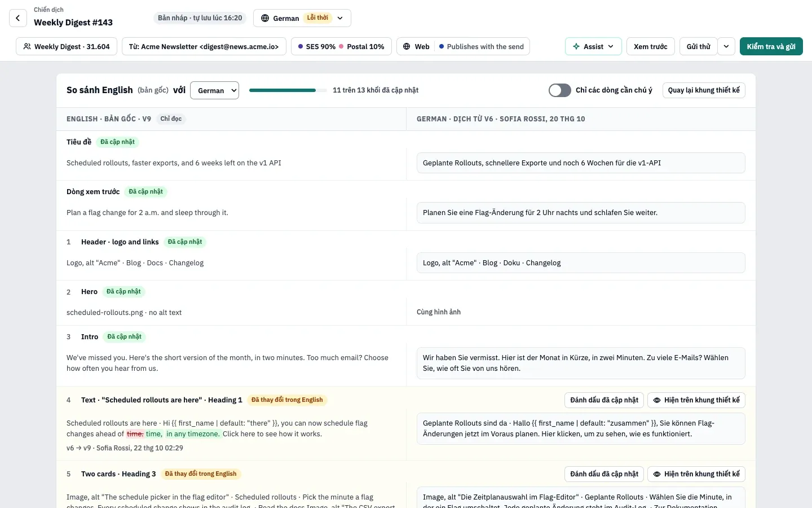
Task: Click Xem trước preview button
Action: [x=651, y=46]
